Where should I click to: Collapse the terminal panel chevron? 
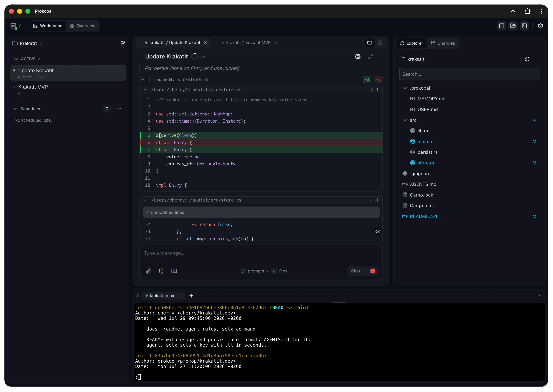pyautogui.click(x=539, y=296)
